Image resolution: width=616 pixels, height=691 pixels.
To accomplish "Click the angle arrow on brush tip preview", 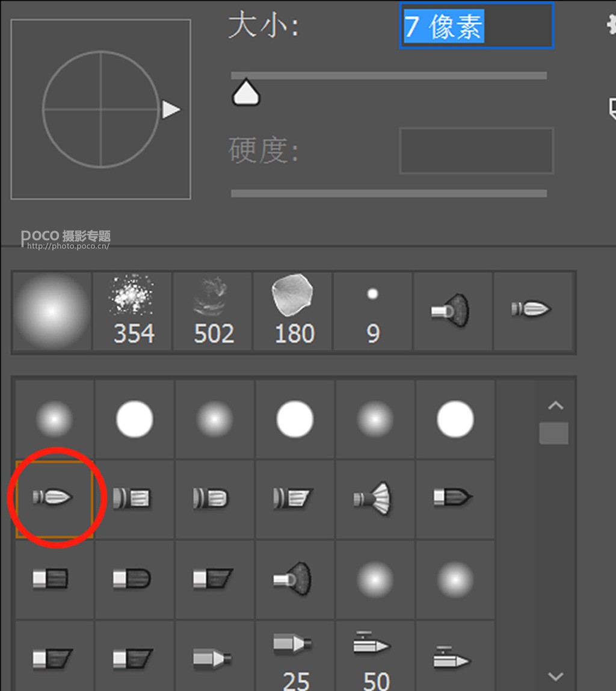I will (x=171, y=110).
